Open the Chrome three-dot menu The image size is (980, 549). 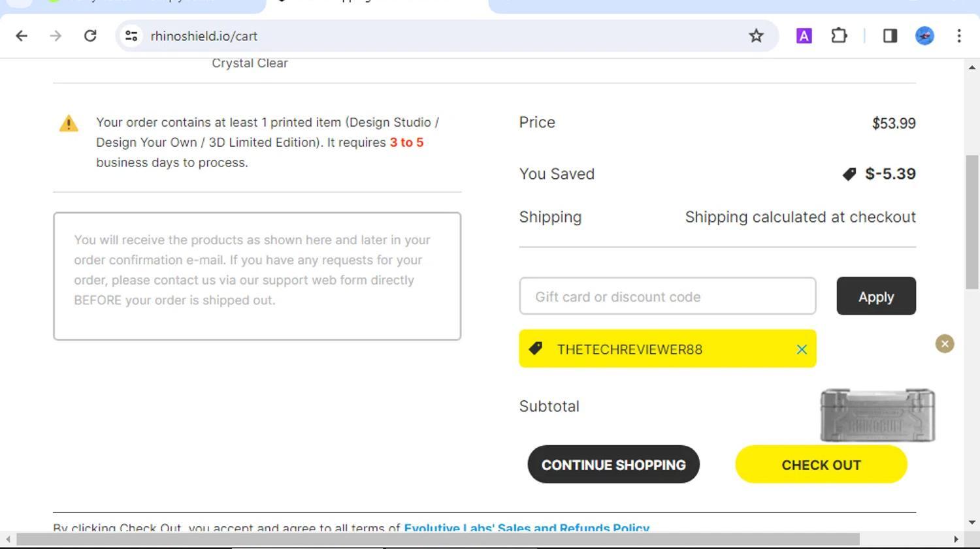(x=959, y=36)
